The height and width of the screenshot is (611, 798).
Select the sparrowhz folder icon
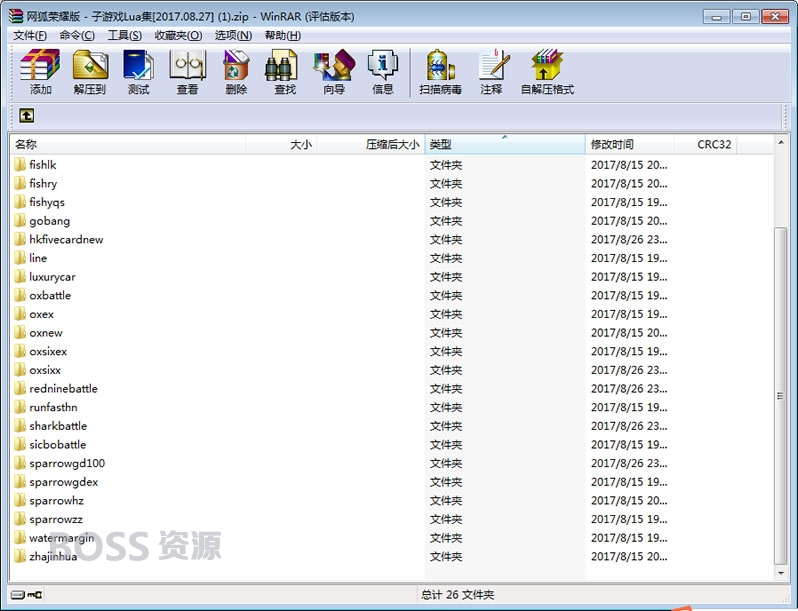click(20, 500)
